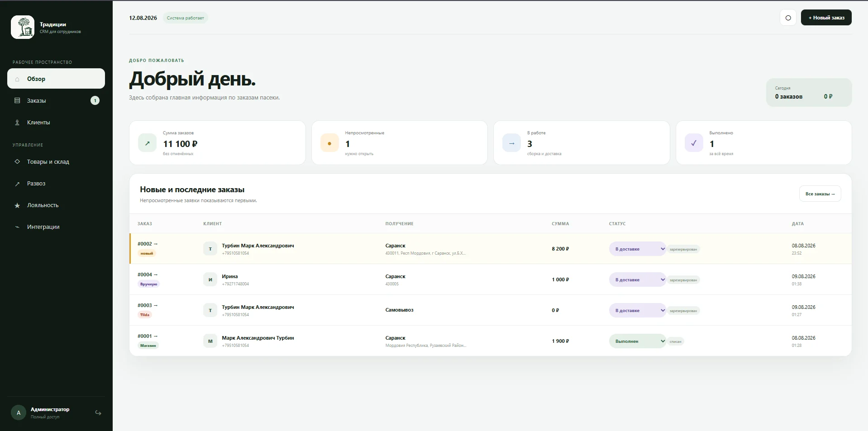This screenshot has height=431, width=868.
Task: Open order #0003 link
Action: click(x=148, y=305)
